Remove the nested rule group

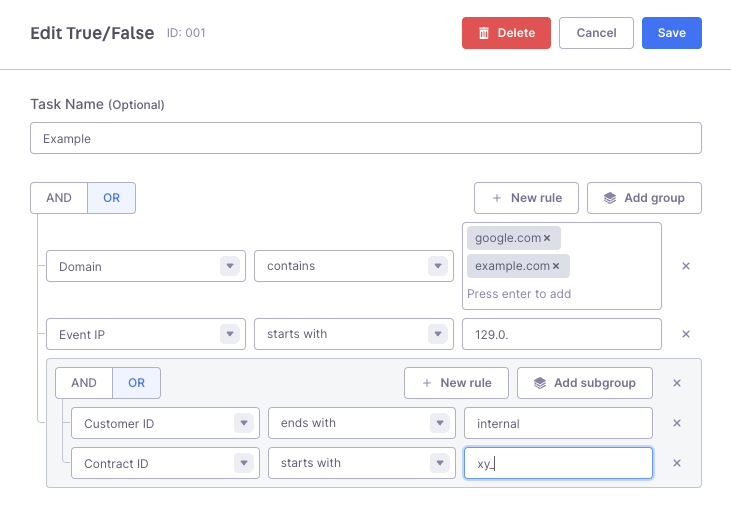(677, 383)
